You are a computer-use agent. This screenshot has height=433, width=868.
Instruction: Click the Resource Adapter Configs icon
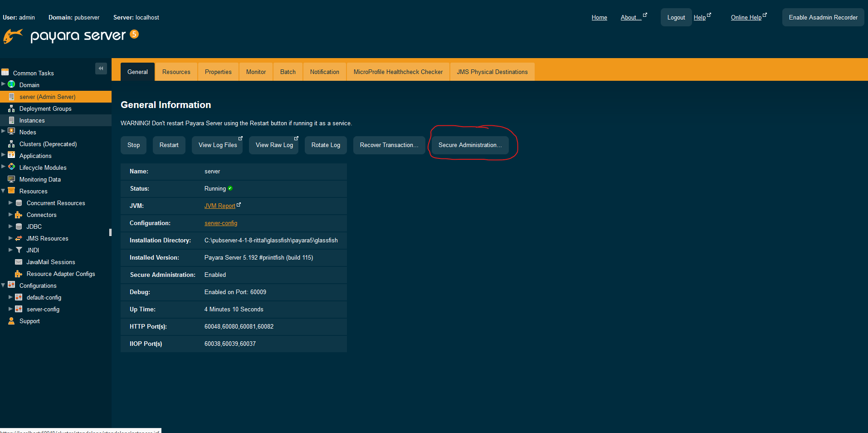coord(19,274)
